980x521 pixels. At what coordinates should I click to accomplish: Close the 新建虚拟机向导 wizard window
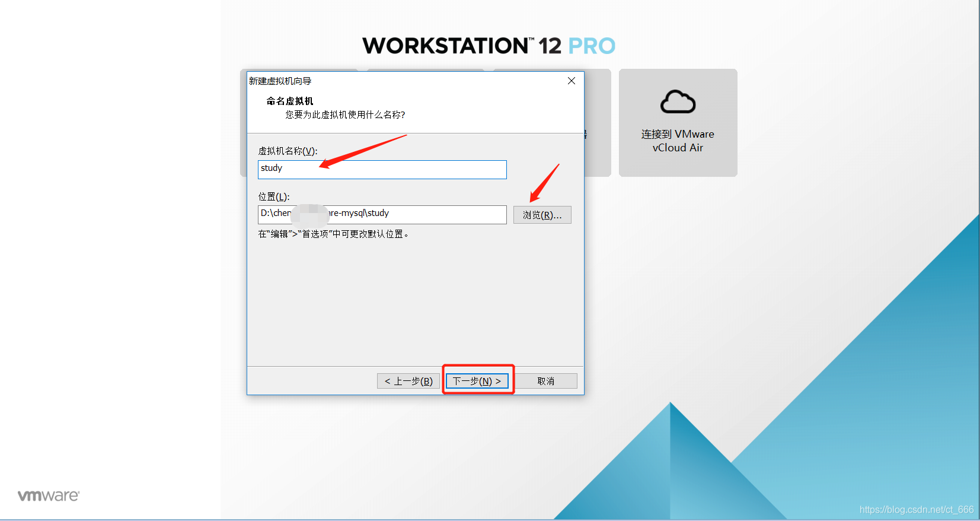(572, 81)
